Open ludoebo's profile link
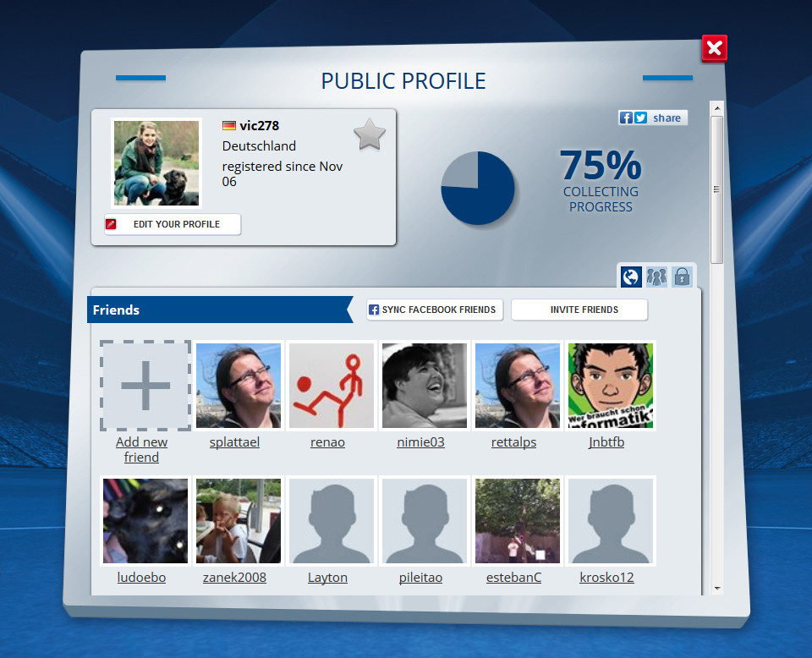The height and width of the screenshot is (658, 812). 141,578
